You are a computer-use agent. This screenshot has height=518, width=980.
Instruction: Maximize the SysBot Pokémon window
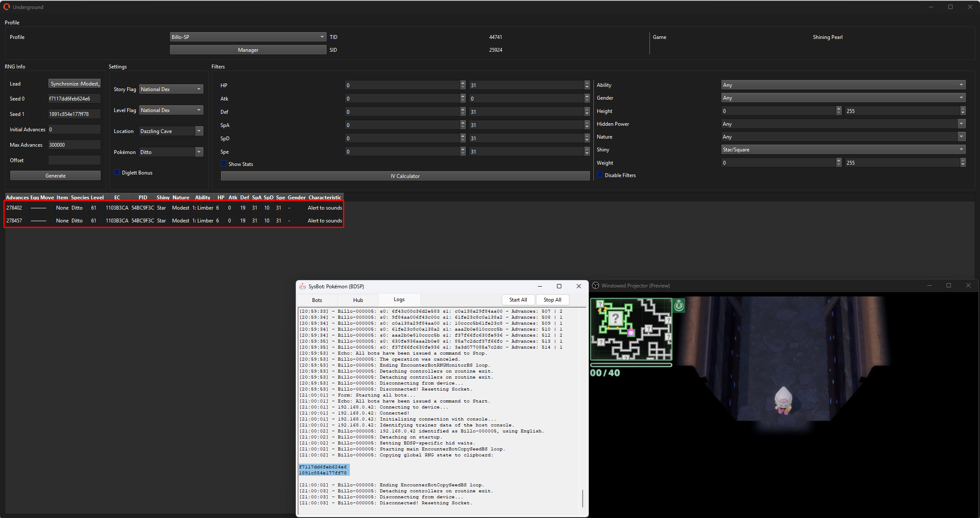[559, 286]
